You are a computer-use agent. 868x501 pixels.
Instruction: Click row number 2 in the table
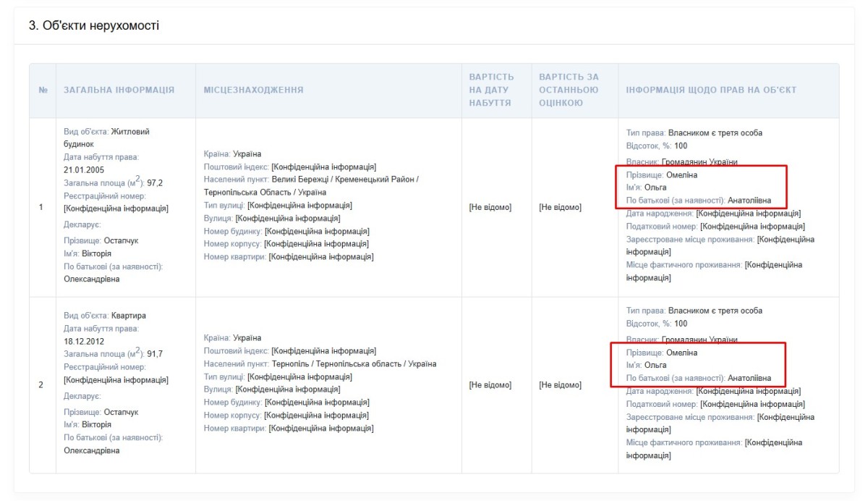(x=41, y=385)
